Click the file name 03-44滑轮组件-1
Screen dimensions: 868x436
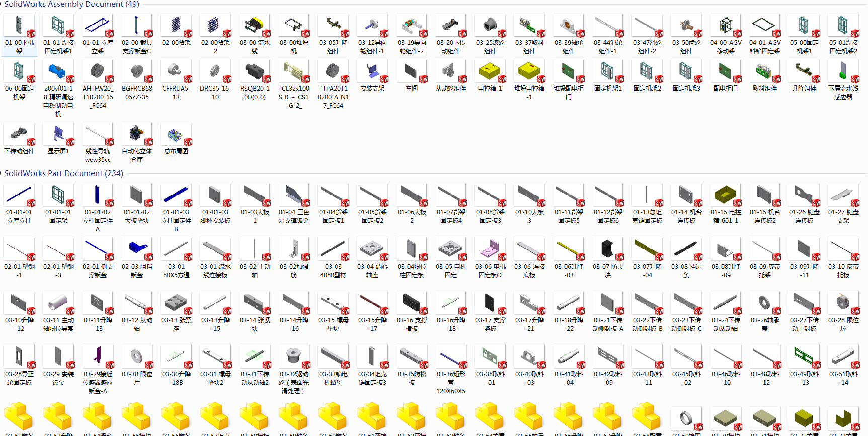608,47
